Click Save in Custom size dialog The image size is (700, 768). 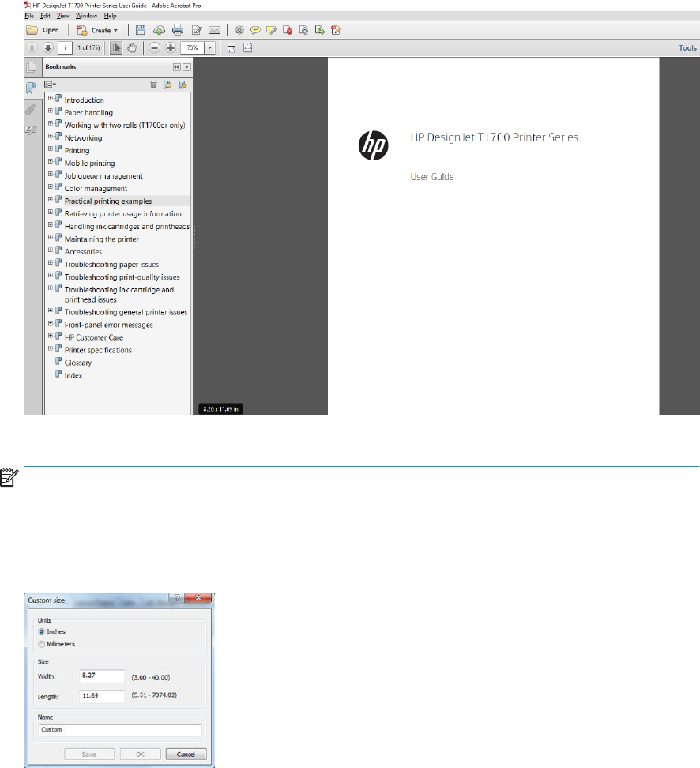click(89, 755)
